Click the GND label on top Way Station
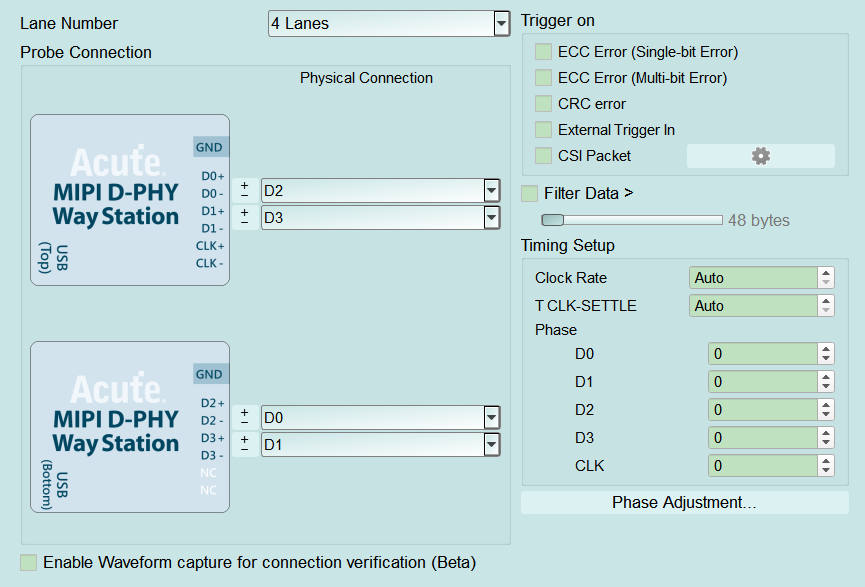Viewport: 865px width, 587px height. point(209,147)
